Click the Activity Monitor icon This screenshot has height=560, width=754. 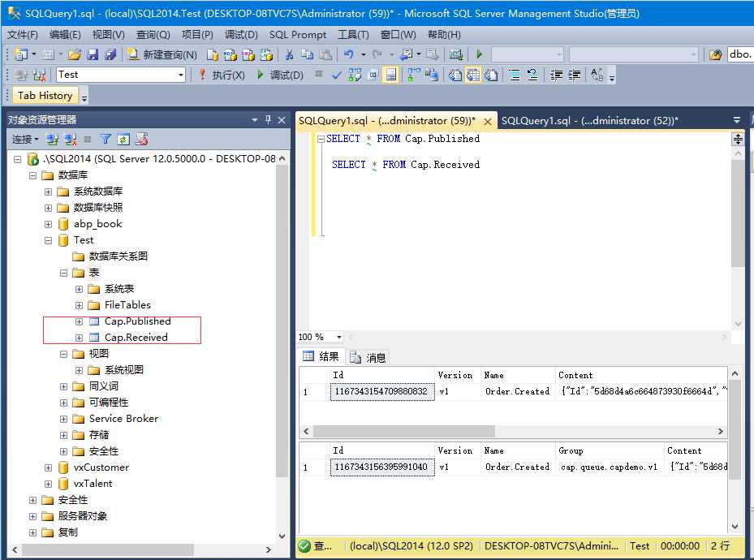point(455,54)
